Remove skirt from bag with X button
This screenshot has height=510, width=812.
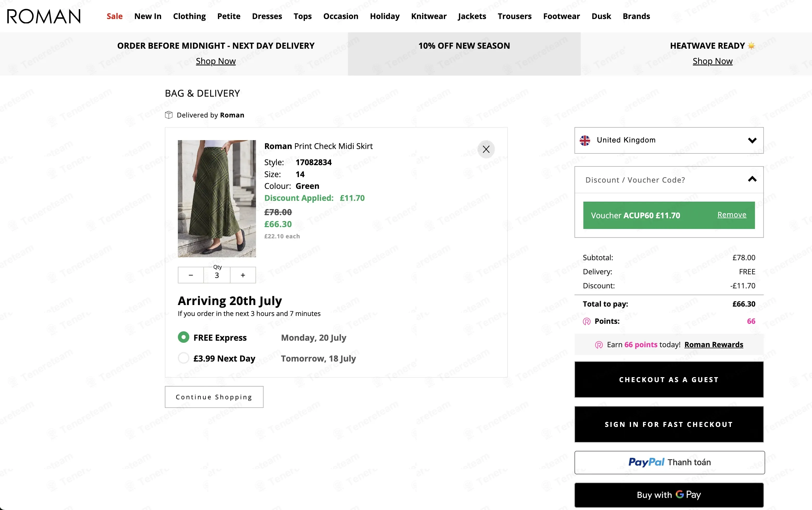(486, 149)
